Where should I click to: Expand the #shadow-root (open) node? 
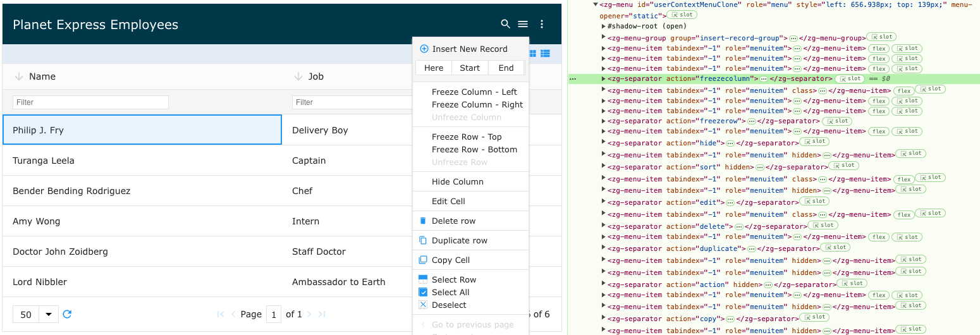point(604,27)
